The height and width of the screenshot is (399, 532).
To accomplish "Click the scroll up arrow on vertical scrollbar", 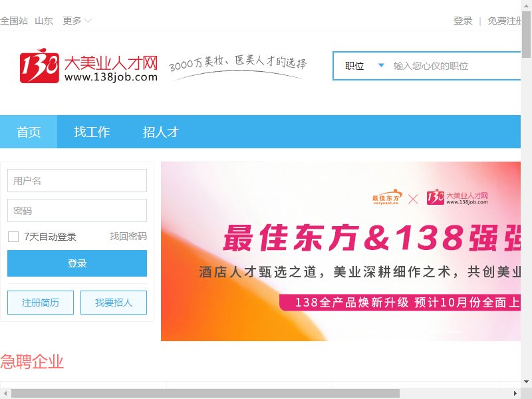I will [526, 5].
